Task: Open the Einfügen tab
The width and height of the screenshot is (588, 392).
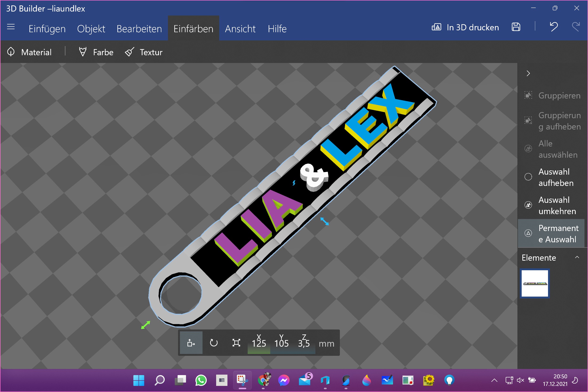Action: pos(47,29)
